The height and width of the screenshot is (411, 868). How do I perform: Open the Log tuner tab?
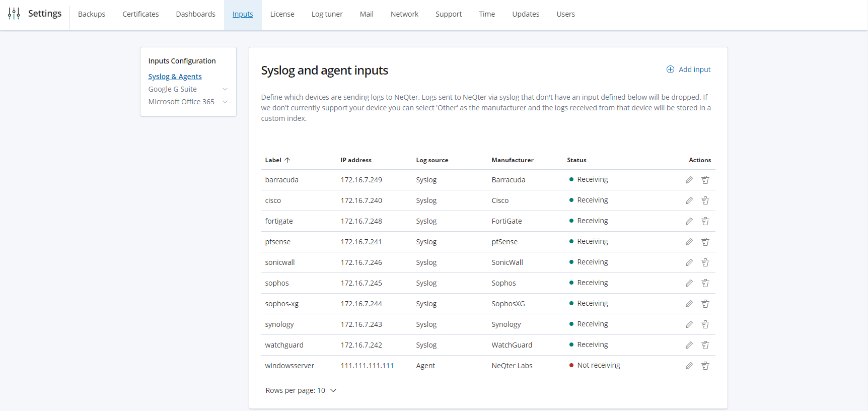[327, 14]
